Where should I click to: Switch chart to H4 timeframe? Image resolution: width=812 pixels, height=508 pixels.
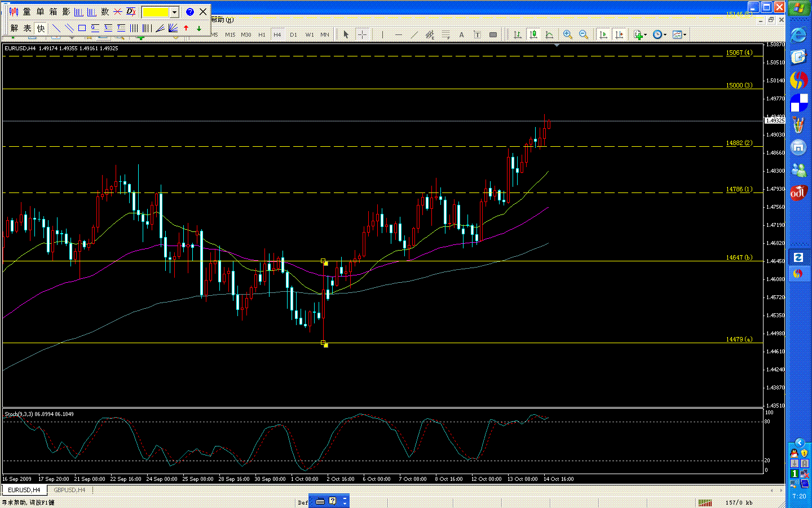click(x=277, y=35)
